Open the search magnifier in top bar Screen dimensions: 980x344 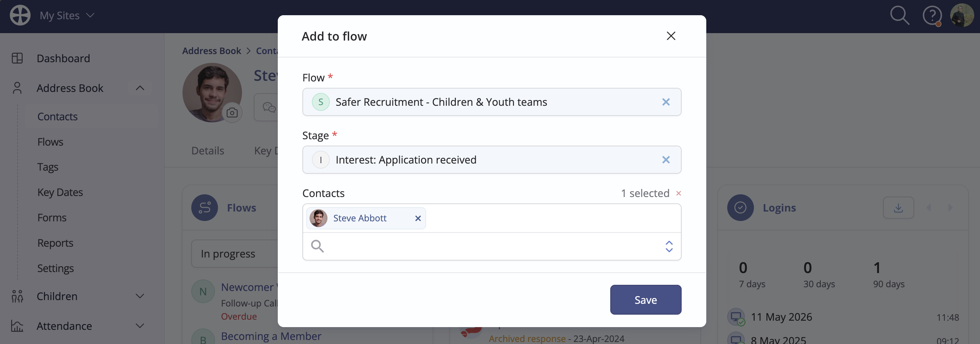pyautogui.click(x=899, y=16)
